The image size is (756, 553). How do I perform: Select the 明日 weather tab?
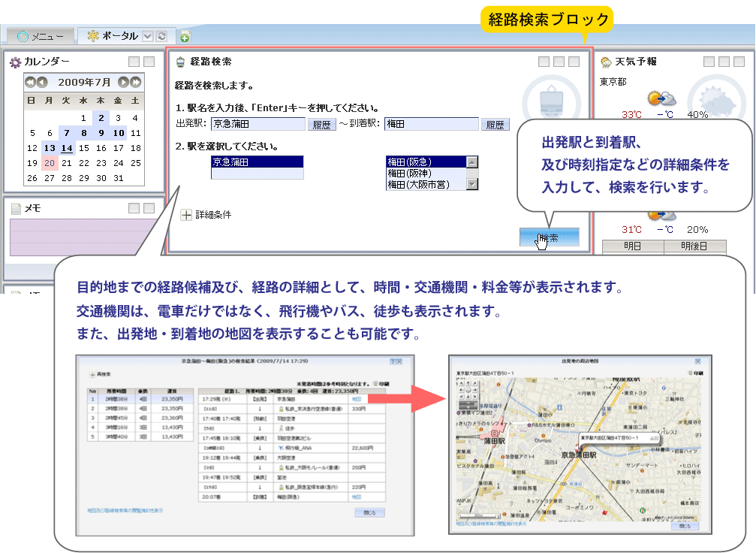pyautogui.click(x=633, y=246)
